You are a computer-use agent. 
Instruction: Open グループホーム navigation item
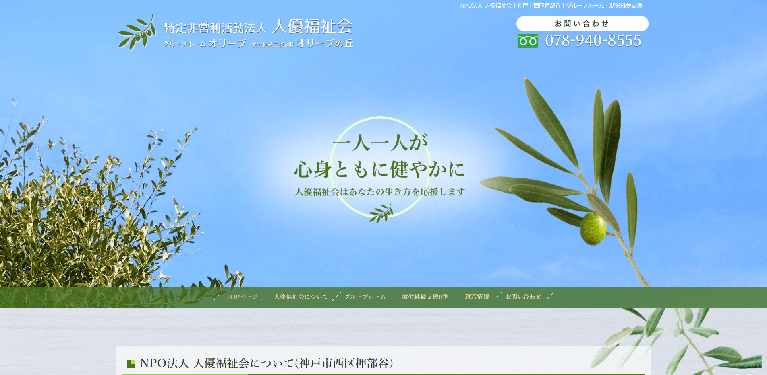click(365, 297)
